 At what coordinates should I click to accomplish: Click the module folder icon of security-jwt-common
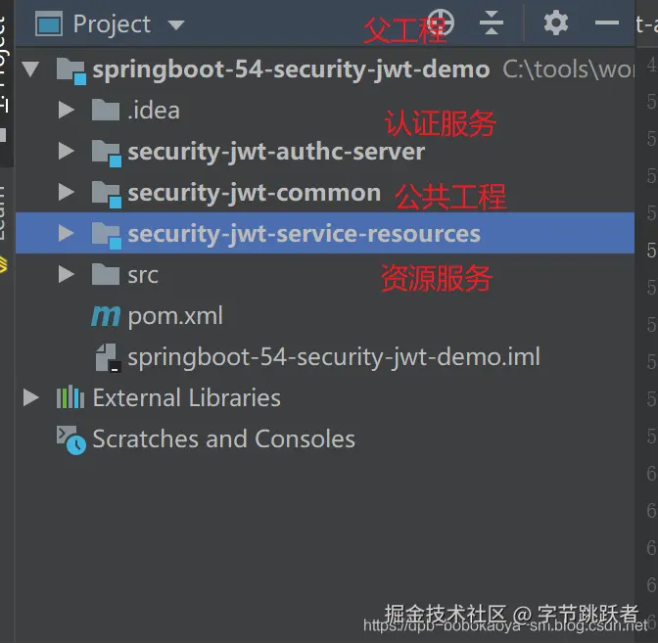[107, 194]
